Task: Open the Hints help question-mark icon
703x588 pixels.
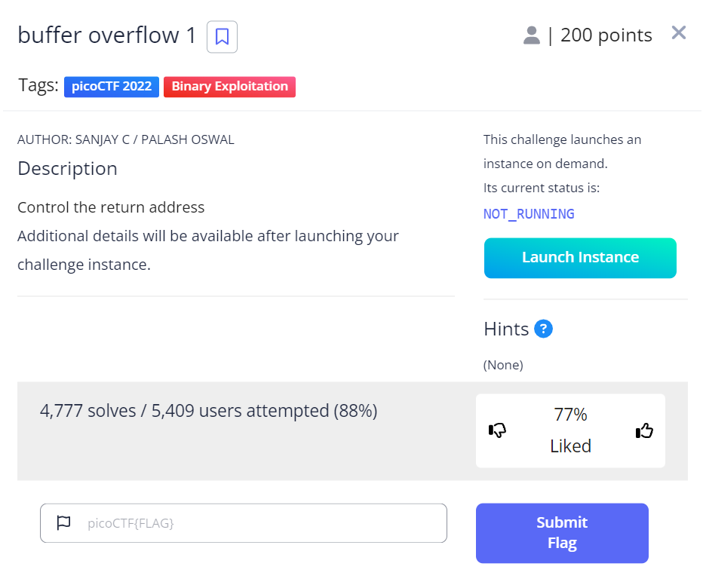Action: pyautogui.click(x=543, y=329)
